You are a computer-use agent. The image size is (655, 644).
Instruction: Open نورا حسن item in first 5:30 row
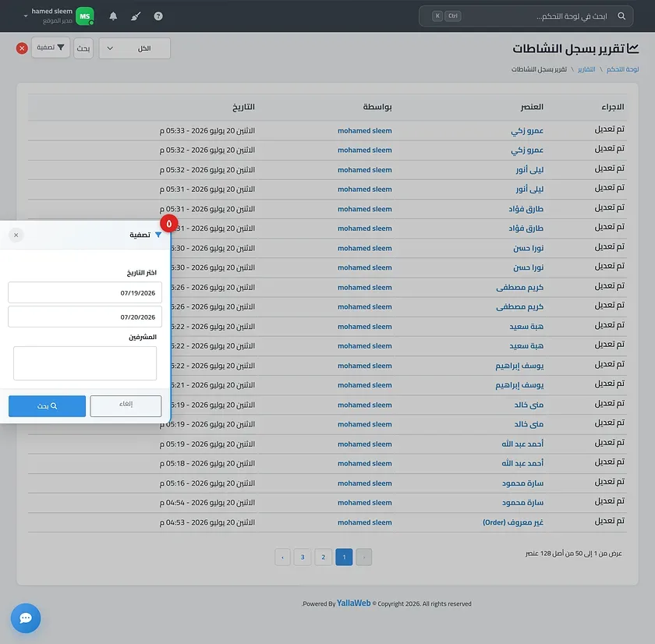529,248
